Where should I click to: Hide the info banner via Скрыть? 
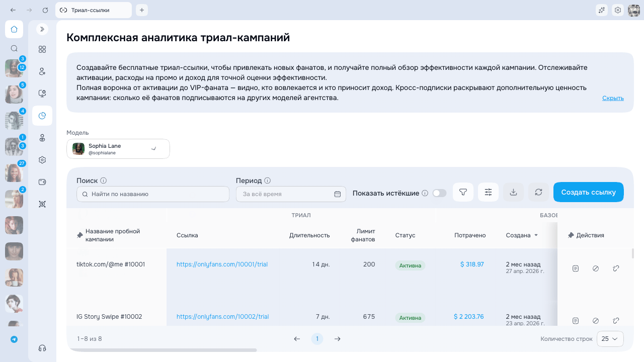click(613, 98)
